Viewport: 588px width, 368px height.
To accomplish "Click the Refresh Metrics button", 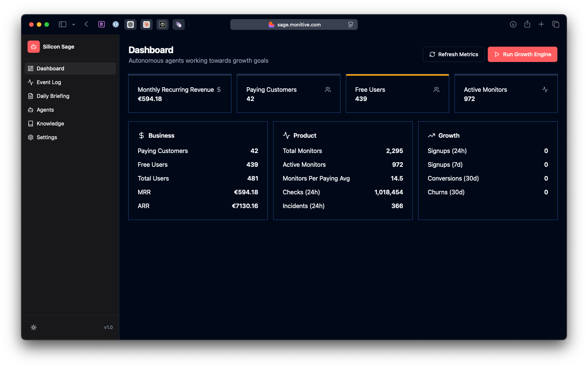I will coord(453,54).
